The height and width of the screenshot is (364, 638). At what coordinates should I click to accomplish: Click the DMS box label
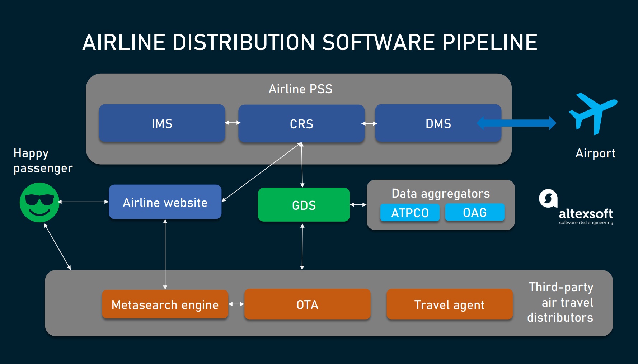click(x=438, y=124)
